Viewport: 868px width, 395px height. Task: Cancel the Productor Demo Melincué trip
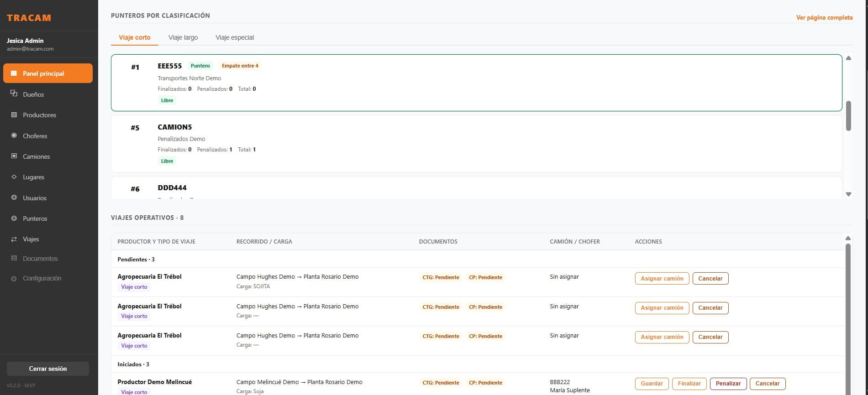767,384
